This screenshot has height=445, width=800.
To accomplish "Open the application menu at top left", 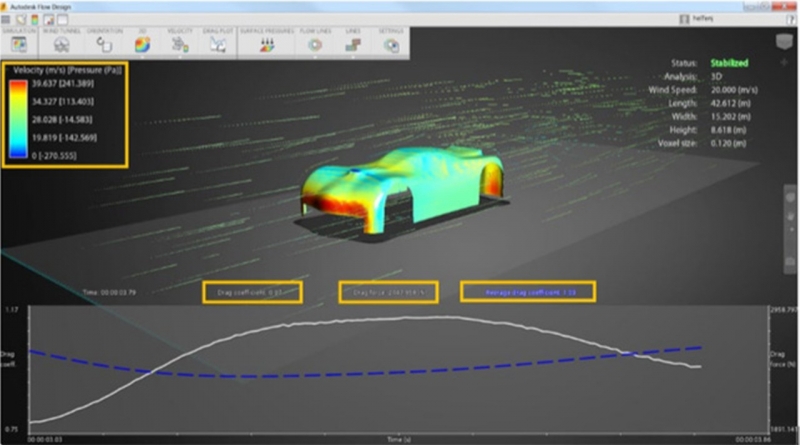I will 7,19.
